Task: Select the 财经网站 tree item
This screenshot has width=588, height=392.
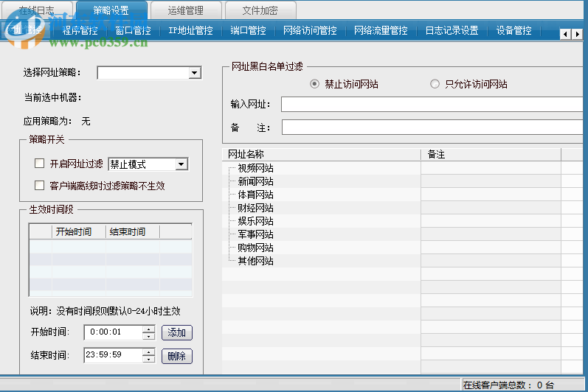Action: pyautogui.click(x=255, y=208)
